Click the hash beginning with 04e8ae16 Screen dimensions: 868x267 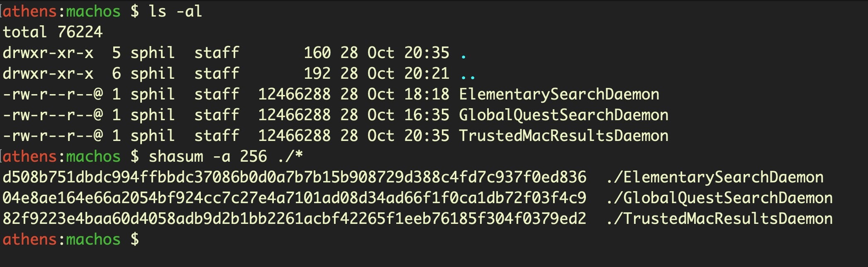coord(294,198)
